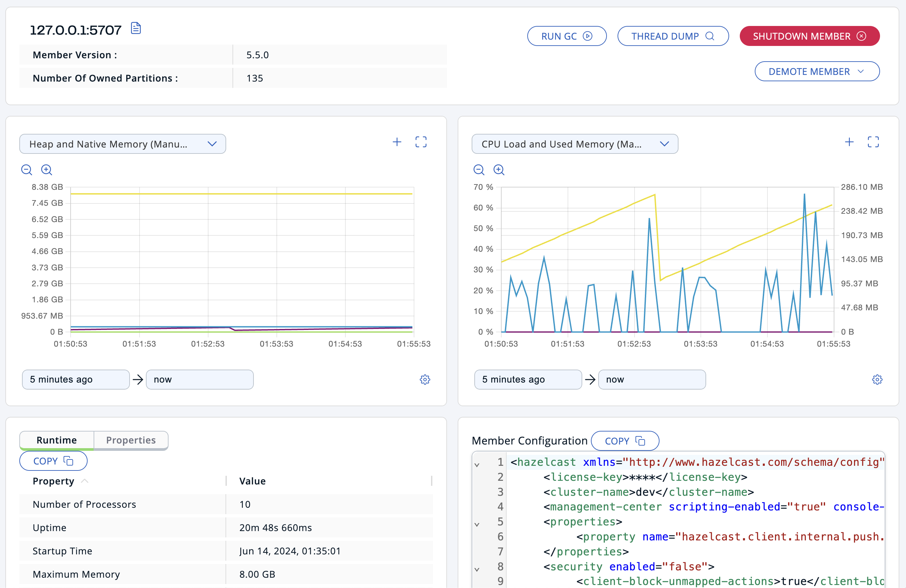The width and height of the screenshot is (906, 588).
Task: Click the Shutdown Member button
Action: coord(809,36)
